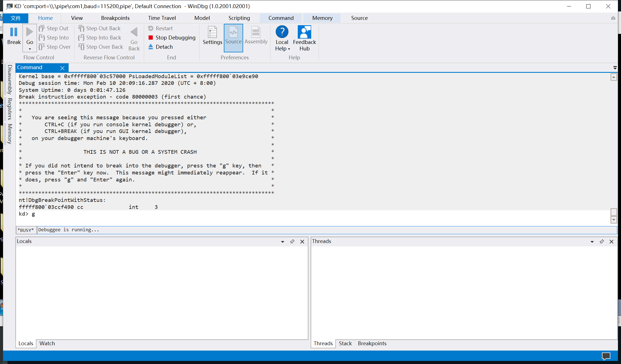The width and height of the screenshot is (621, 364).
Task: Open the Disassembly side panel
Action: click(10, 80)
